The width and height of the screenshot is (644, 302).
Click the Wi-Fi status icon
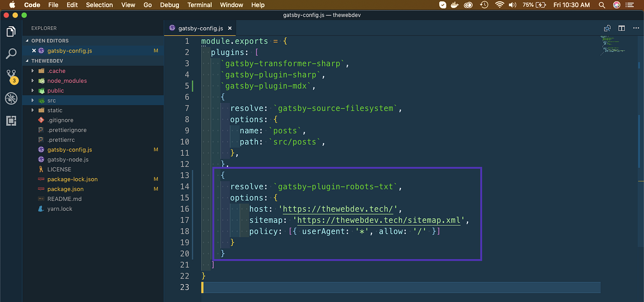coord(500,5)
